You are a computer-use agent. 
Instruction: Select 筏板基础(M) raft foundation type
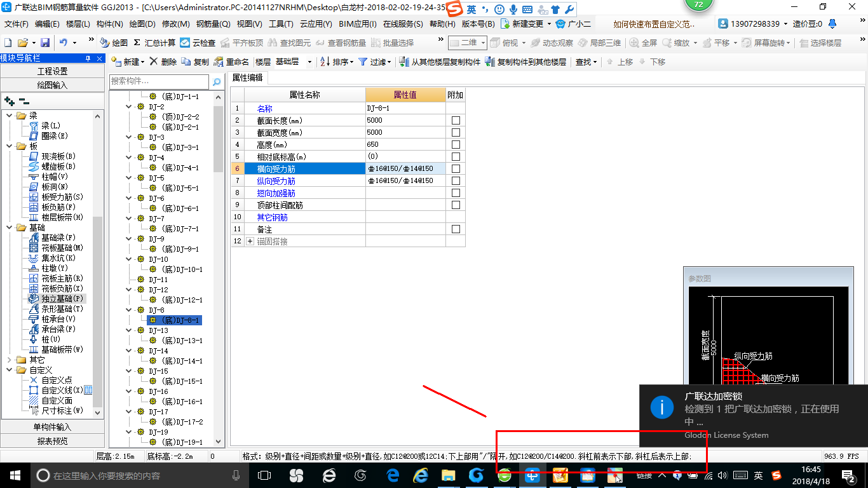coord(56,248)
